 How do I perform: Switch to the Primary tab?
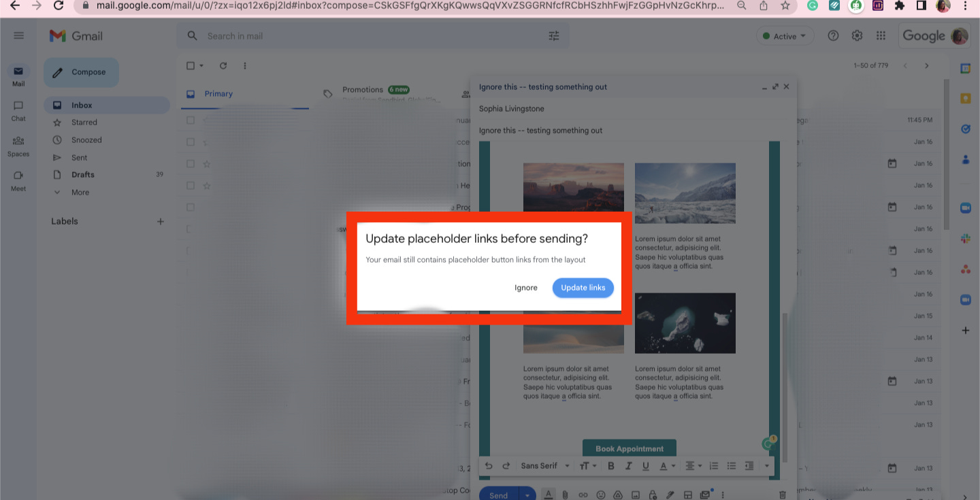245,94
